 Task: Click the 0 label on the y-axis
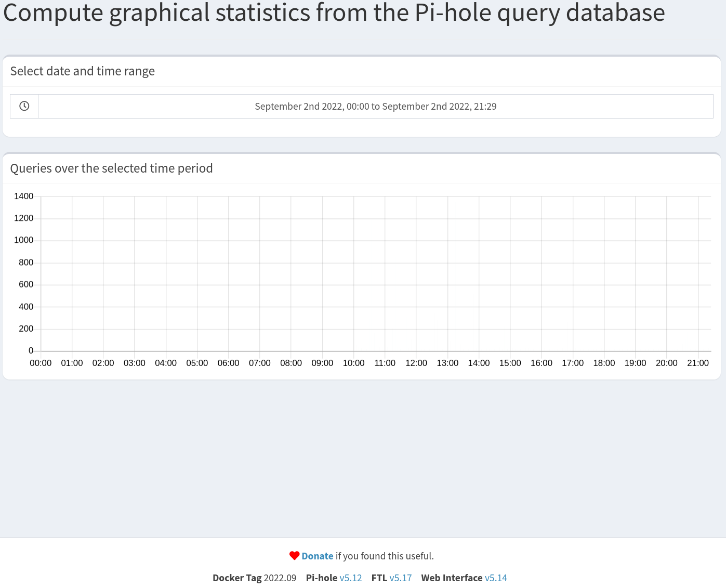(30, 350)
